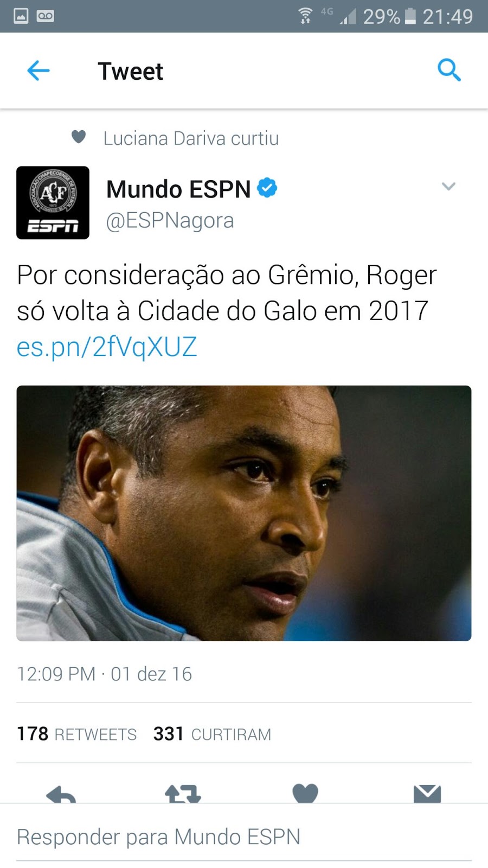View the 331 Curtiram likes list

pos(212,734)
